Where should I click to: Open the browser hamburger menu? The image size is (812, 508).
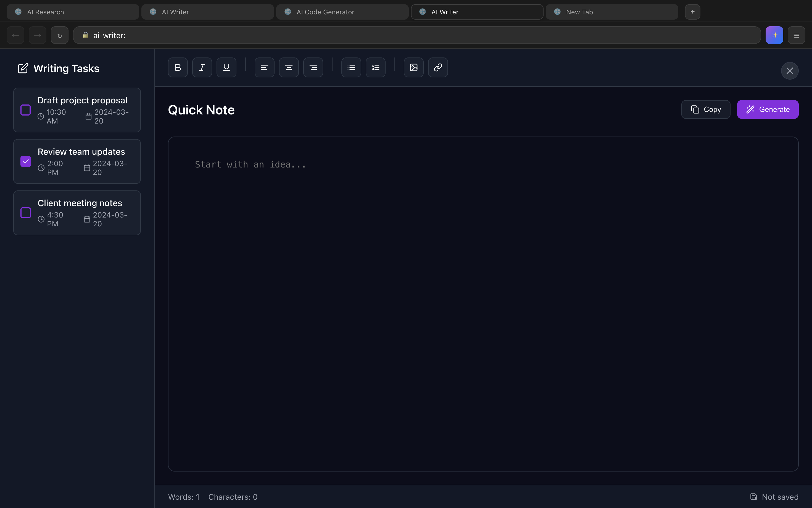pyautogui.click(x=796, y=35)
